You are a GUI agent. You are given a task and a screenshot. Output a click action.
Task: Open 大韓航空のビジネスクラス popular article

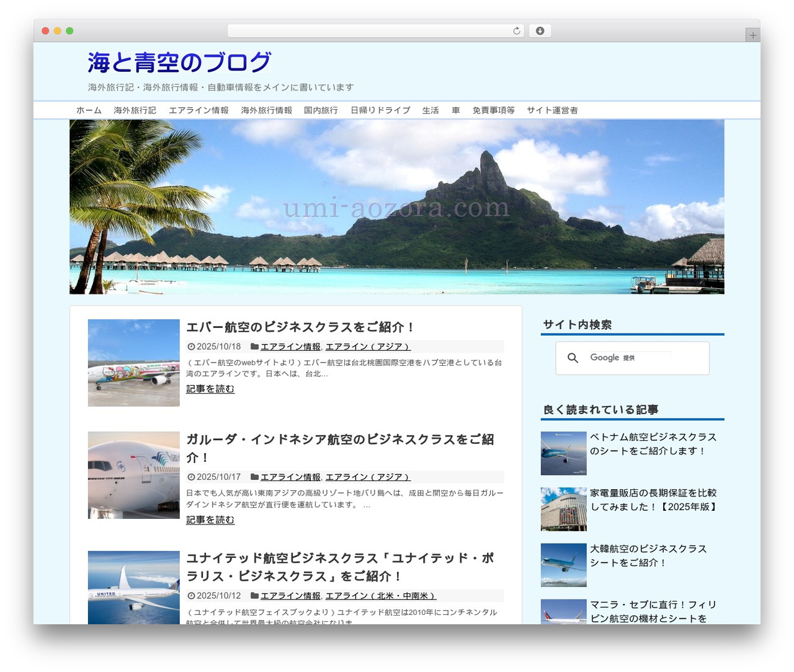648,555
